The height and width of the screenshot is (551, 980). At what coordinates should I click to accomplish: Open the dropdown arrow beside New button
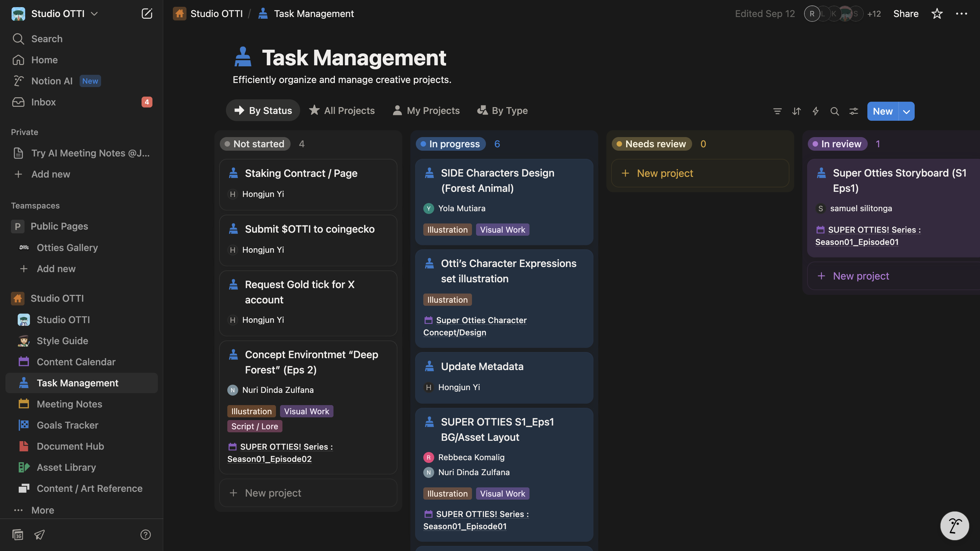point(906,111)
